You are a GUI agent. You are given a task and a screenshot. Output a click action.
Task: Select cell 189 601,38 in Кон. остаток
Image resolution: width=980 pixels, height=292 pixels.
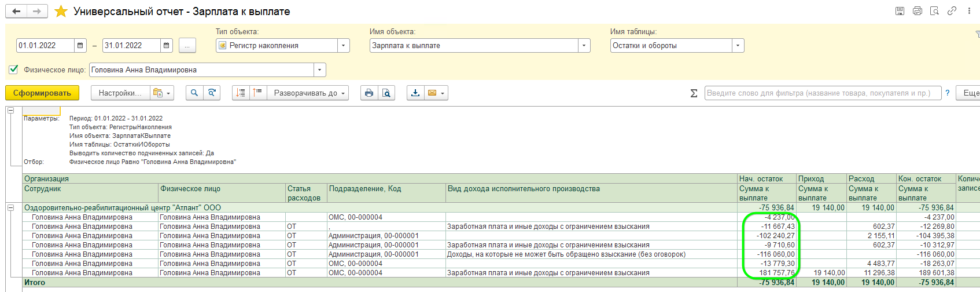point(926,273)
